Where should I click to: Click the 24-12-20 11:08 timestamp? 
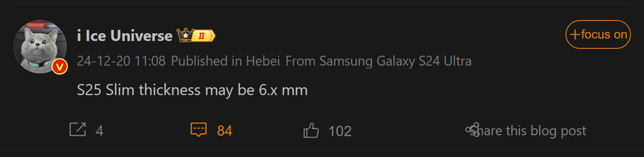point(121,61)
